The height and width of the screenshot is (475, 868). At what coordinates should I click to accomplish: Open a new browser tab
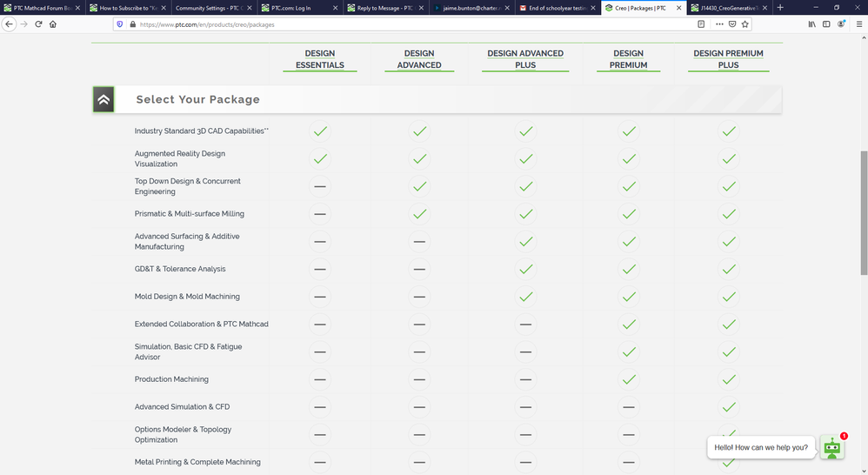pos(780,8)
